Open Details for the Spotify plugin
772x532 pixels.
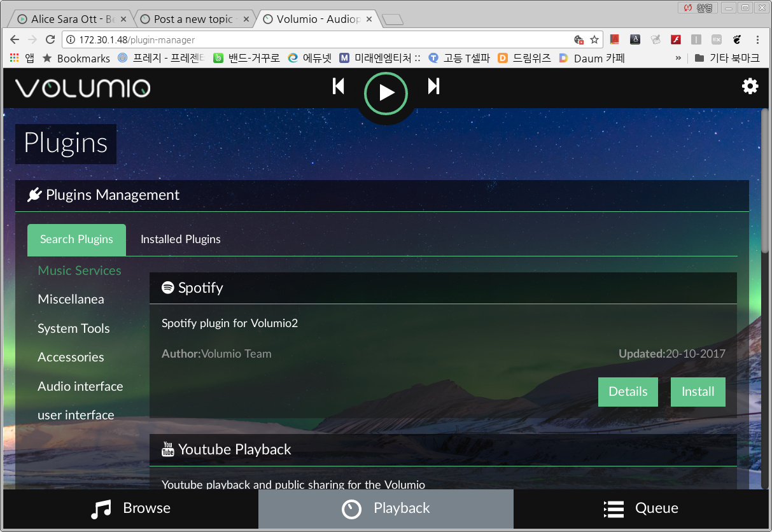pos(628,391)
